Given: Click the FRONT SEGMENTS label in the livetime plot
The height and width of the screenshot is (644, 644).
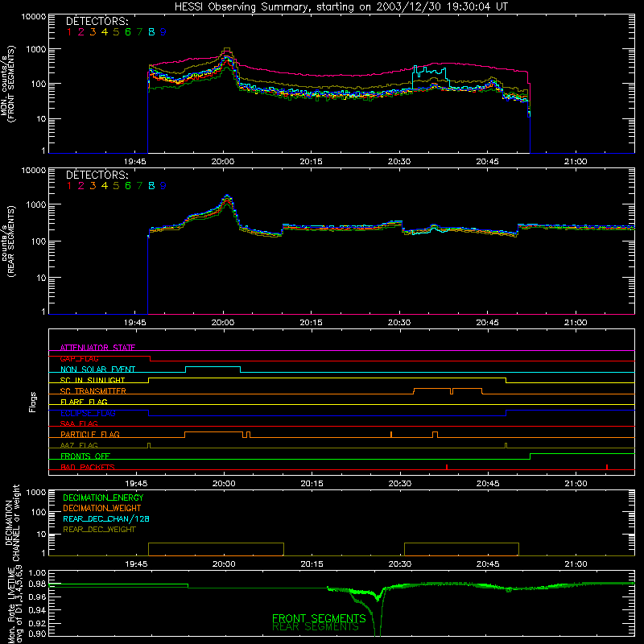Looking at the screenshot, I should tap(319, 618).
